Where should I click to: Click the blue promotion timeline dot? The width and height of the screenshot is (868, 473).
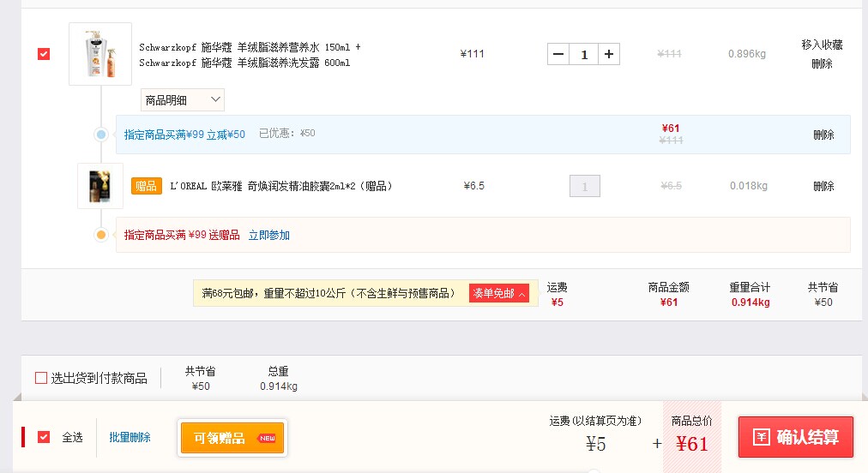point(100,134)
